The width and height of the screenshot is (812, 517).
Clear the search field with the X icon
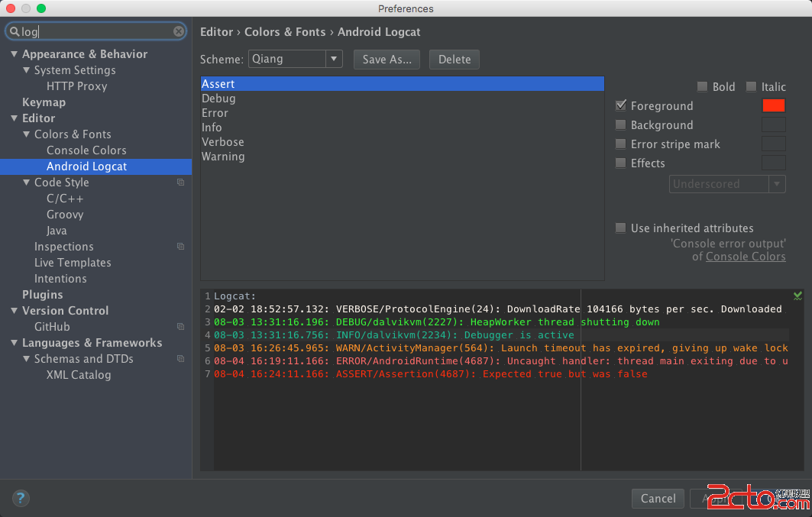(178, 31)
